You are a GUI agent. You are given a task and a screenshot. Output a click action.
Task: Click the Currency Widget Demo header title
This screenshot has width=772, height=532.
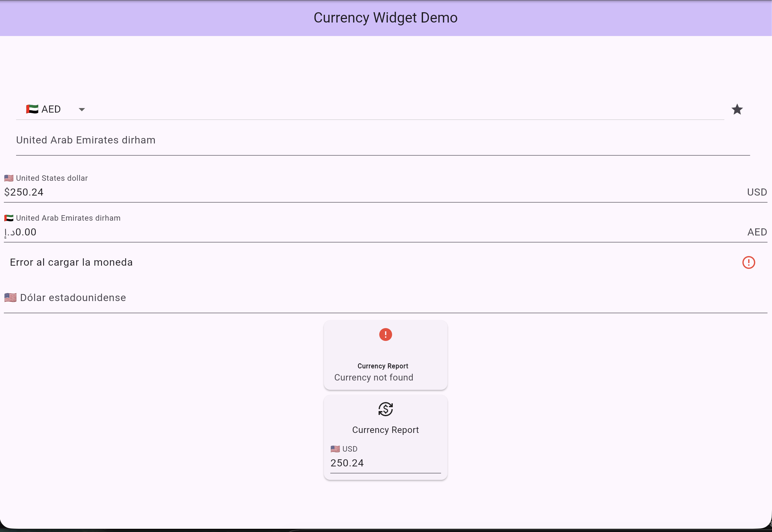point(385,18)
